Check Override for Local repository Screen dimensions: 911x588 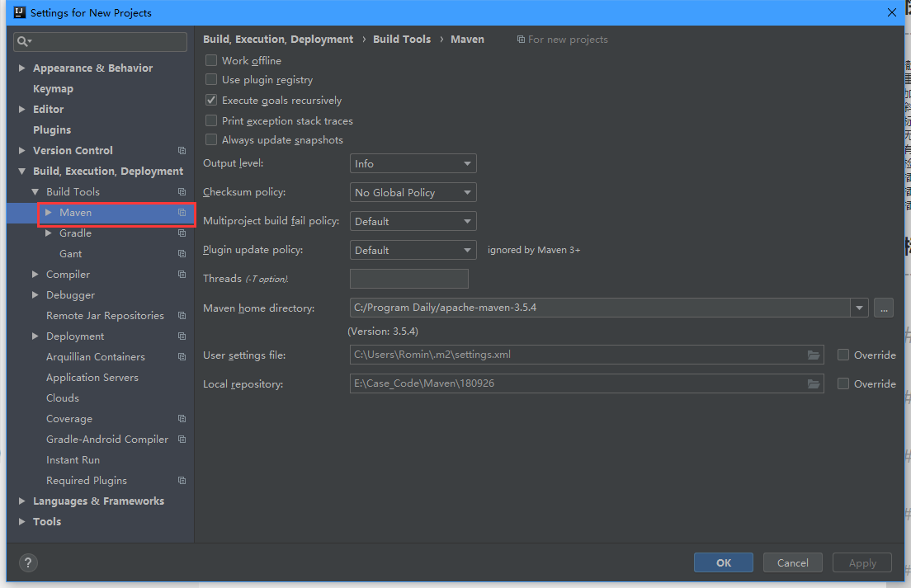pos(843,383)
